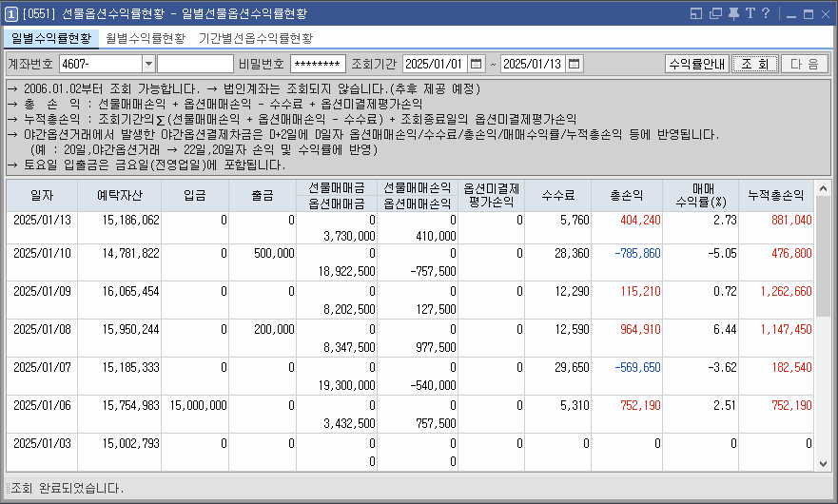Image resolution: width=838 pixels, height=504 pixels.
Task: Open help question mark icon
Action: (x=766, y=13)
